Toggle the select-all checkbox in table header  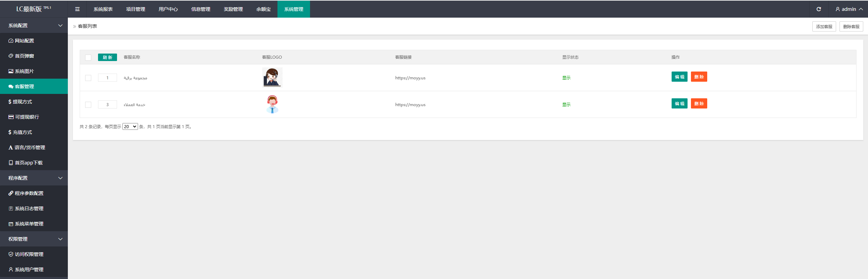(88, 58)
